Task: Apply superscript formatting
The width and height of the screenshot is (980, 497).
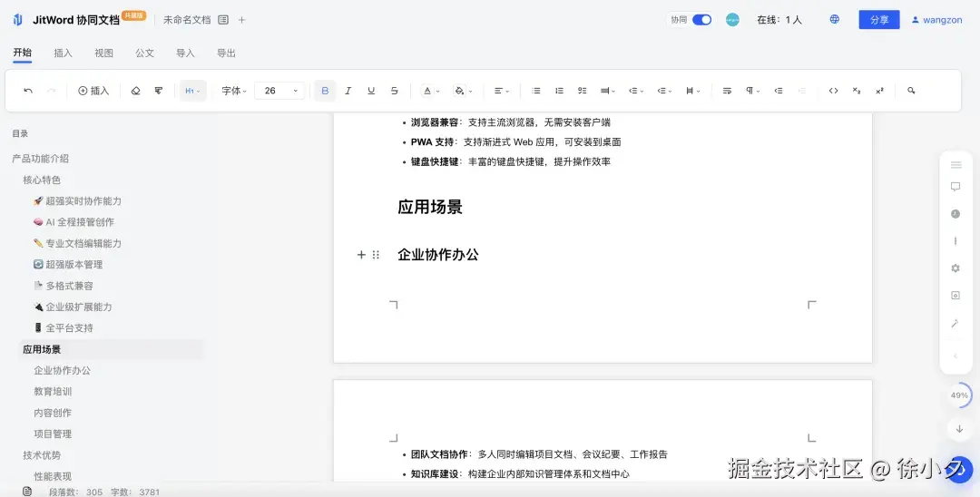Action: [x=879, y=91]
